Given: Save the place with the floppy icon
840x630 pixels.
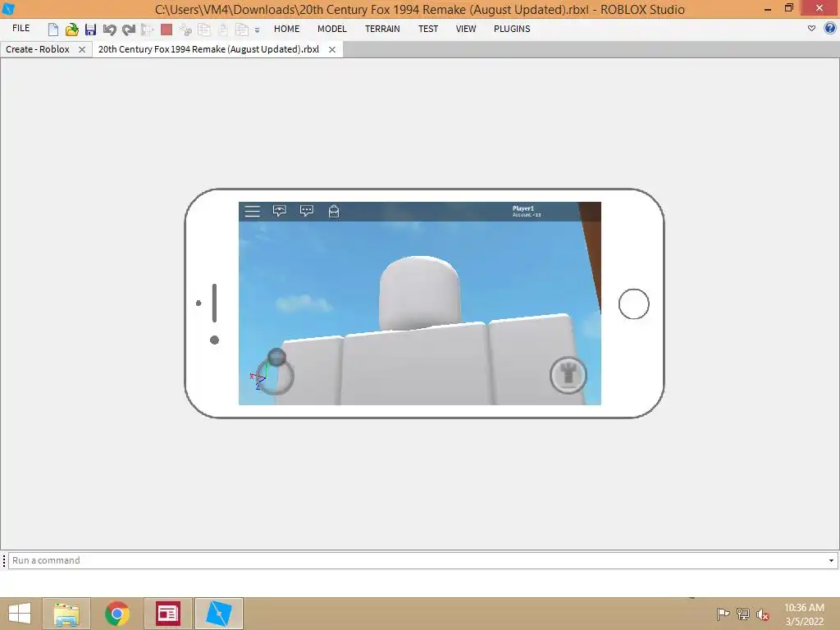Looking at the screenshot, I should (x=90, y=30).
